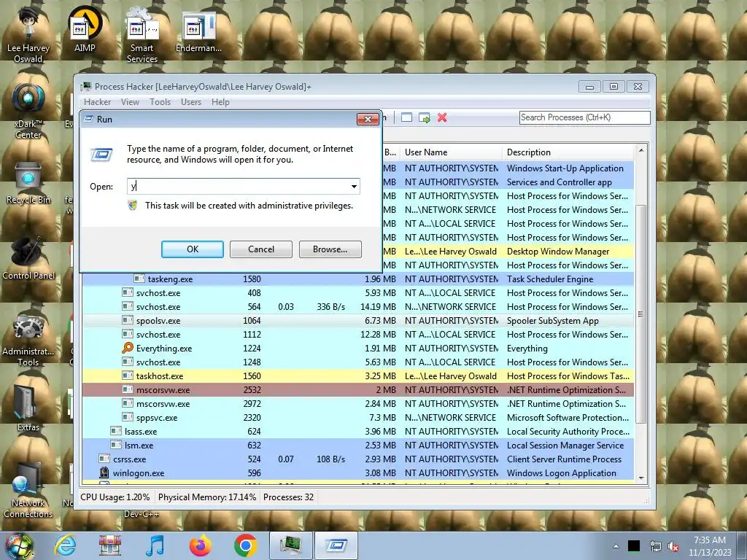The image size is (747, 560).
Task: Click the Browse... button
Action: [x=330, y=249]
